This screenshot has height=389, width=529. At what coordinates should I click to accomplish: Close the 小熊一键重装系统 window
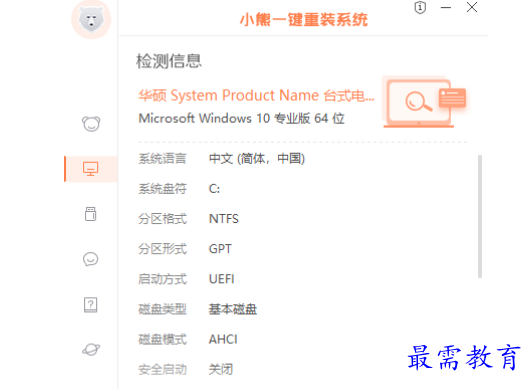click(x=472, y=7)
